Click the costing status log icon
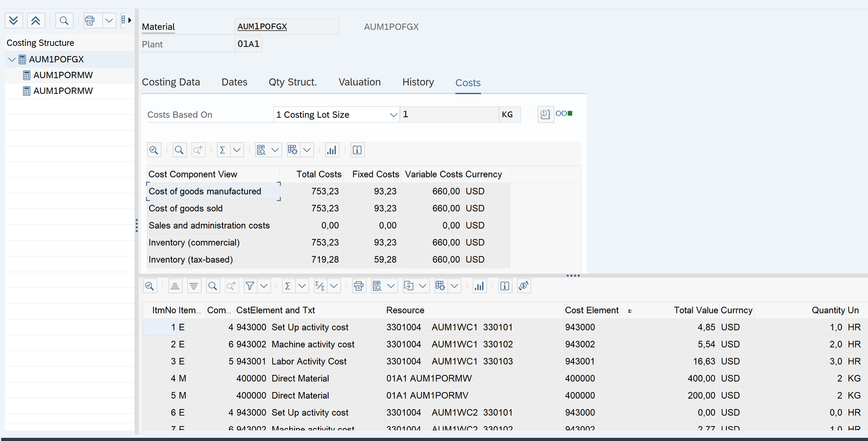The height and width of the screenshot is (441, 868). tap(545, 115)
